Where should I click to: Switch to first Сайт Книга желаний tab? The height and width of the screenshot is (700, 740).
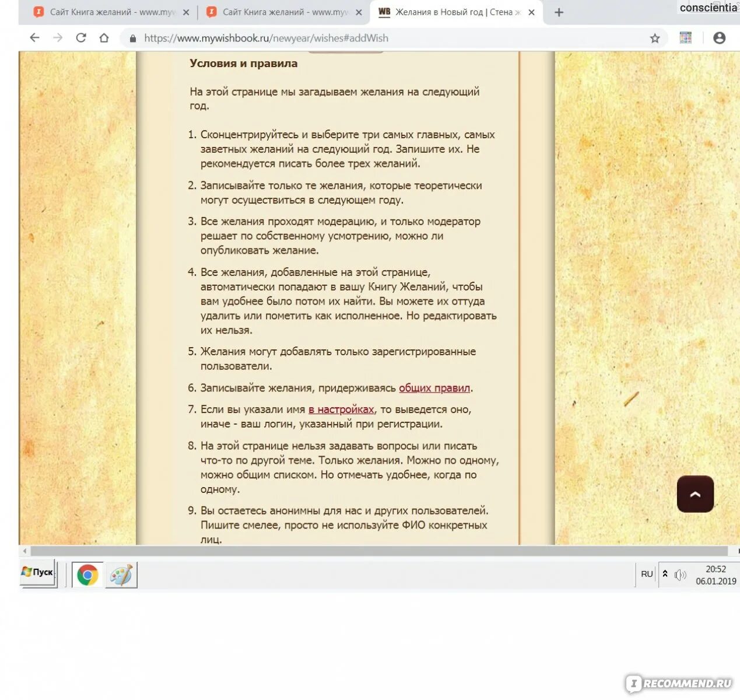tap(111, 12)
